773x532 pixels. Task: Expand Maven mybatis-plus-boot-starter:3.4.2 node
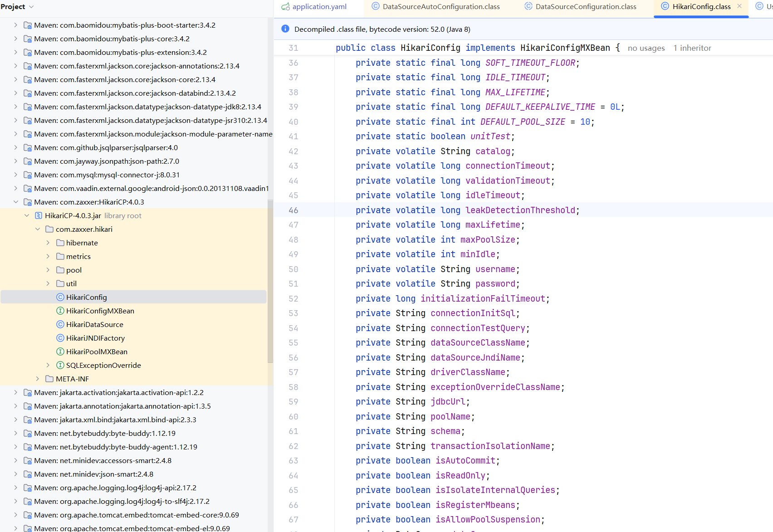point(16,25)
